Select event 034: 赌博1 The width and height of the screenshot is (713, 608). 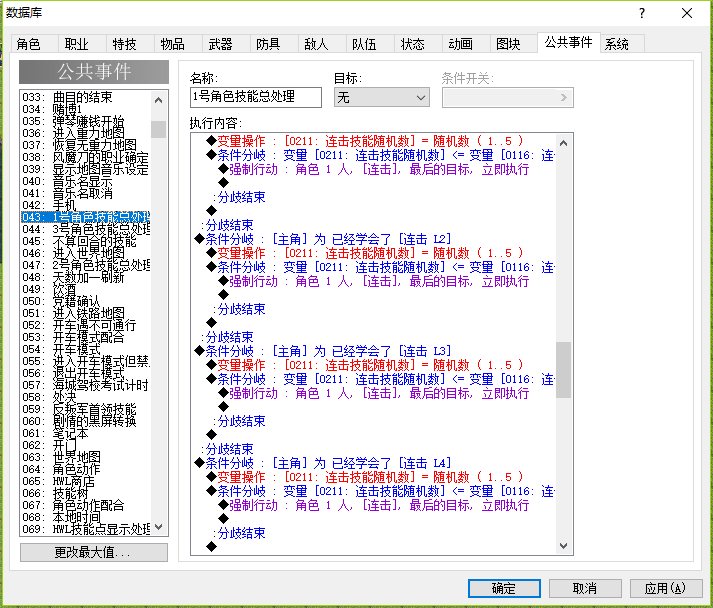coord(86,109)
